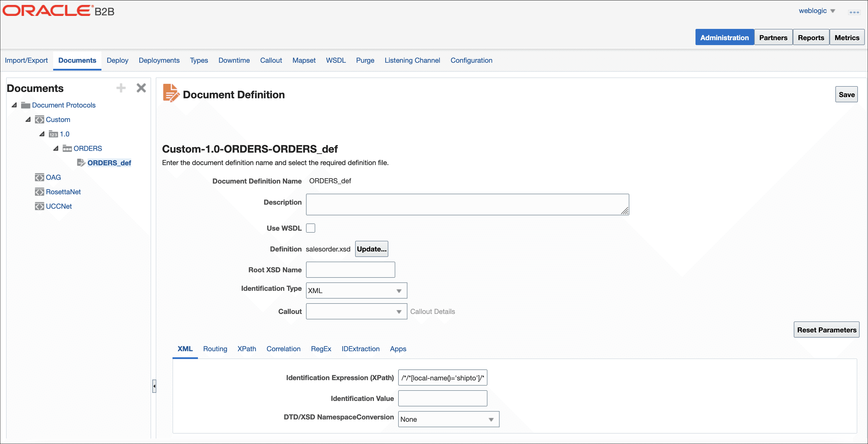Click the OAG protocol icon

(39, 177)
